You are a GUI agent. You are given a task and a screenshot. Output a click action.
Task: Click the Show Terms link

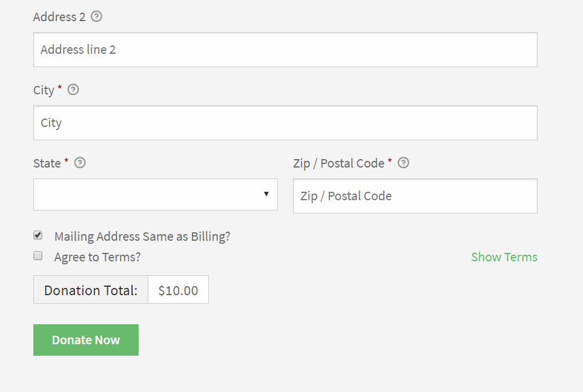504,256
